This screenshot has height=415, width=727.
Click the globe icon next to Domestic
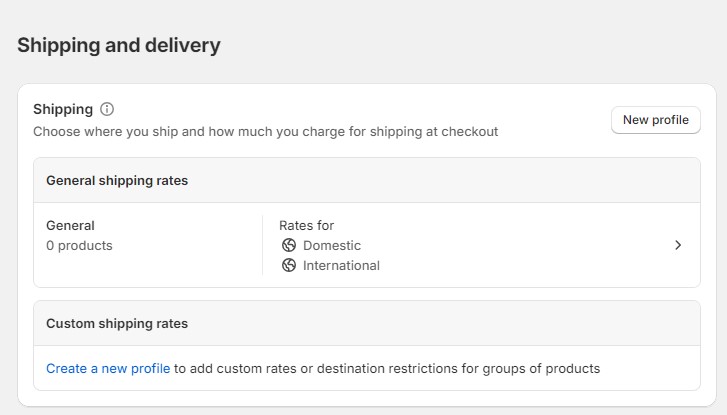[289, 245]
